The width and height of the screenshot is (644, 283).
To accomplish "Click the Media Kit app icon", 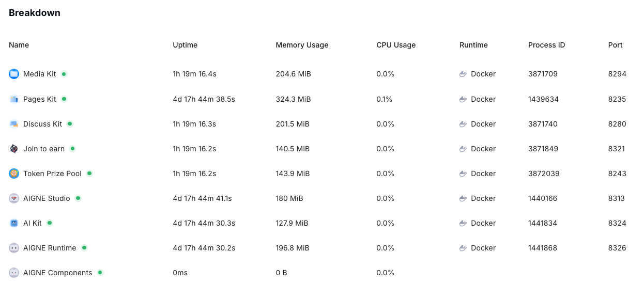I will 14,74.
